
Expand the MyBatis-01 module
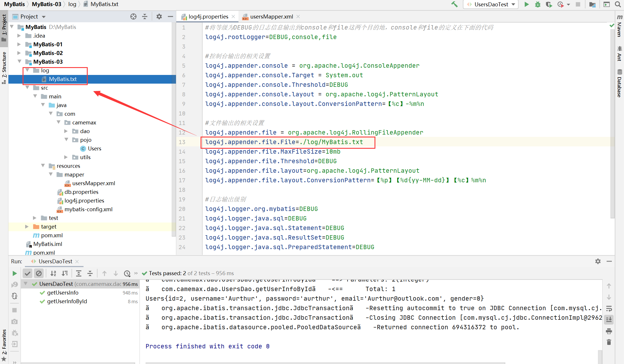[19, 44]
